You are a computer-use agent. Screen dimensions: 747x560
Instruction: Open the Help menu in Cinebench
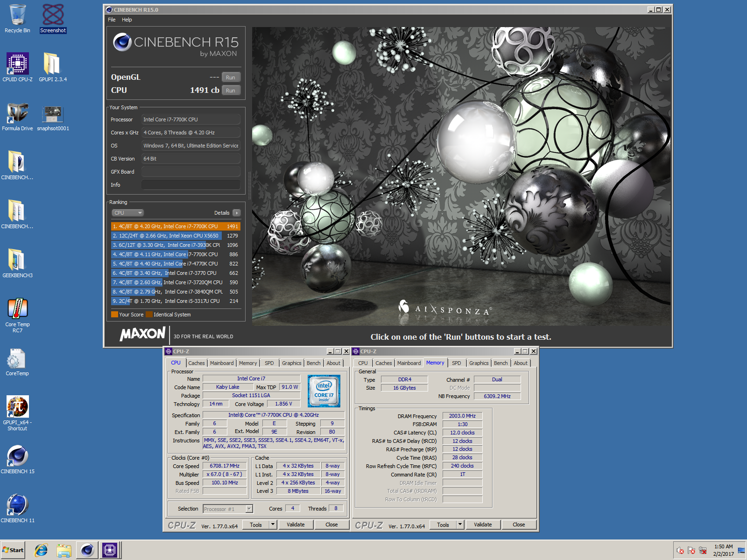tap(127, 20)
